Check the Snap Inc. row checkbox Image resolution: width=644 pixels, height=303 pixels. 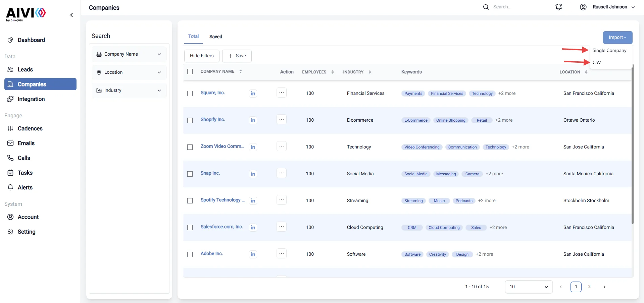click(190, 174)
